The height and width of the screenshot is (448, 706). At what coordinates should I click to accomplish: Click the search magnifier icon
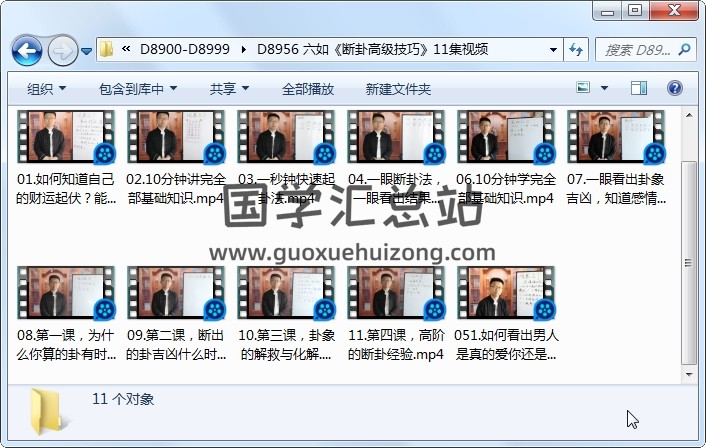pos(684,49)
